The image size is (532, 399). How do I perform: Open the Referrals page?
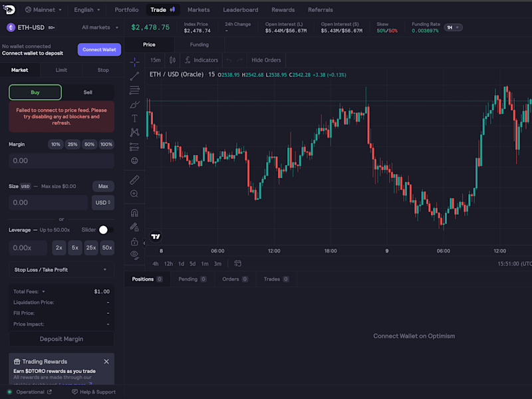321,10
